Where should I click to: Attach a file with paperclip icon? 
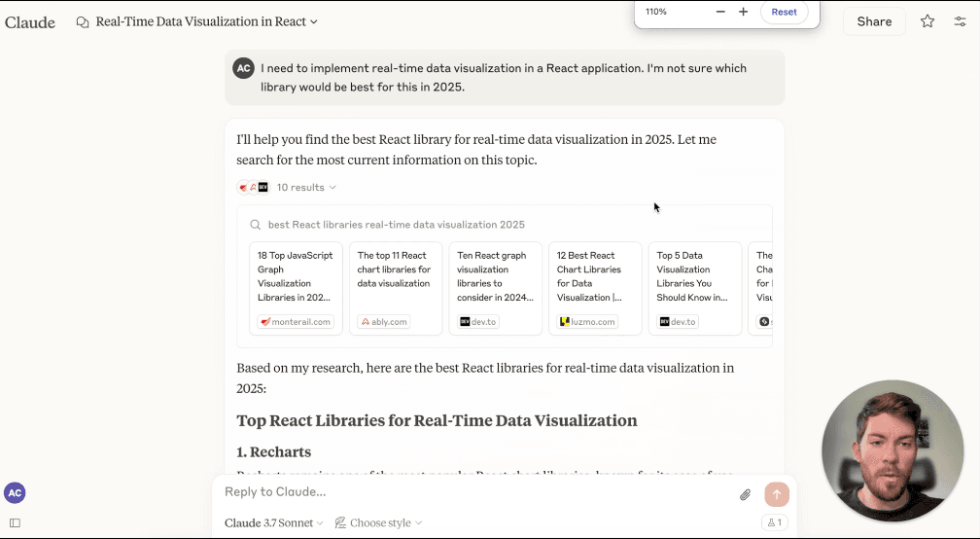[745, 494]
